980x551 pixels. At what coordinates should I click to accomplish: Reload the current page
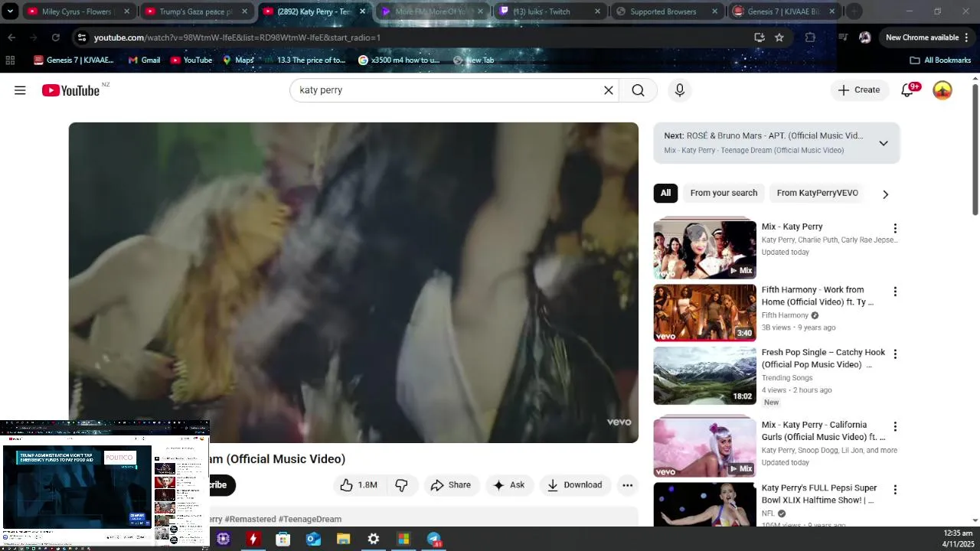55,37
